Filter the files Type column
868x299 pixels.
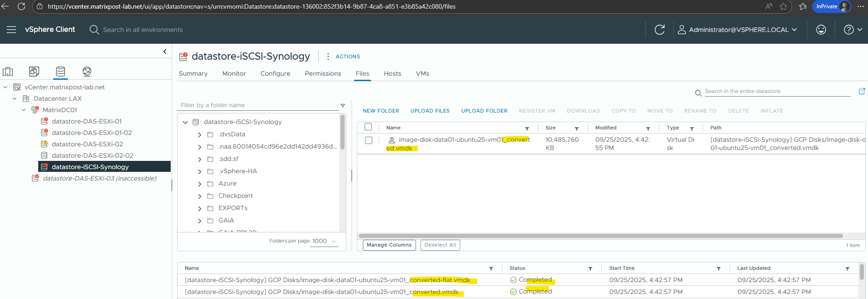692,129
